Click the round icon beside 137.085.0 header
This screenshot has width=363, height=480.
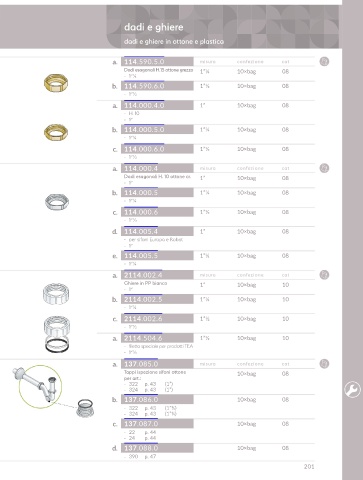(x=324, y=363)
